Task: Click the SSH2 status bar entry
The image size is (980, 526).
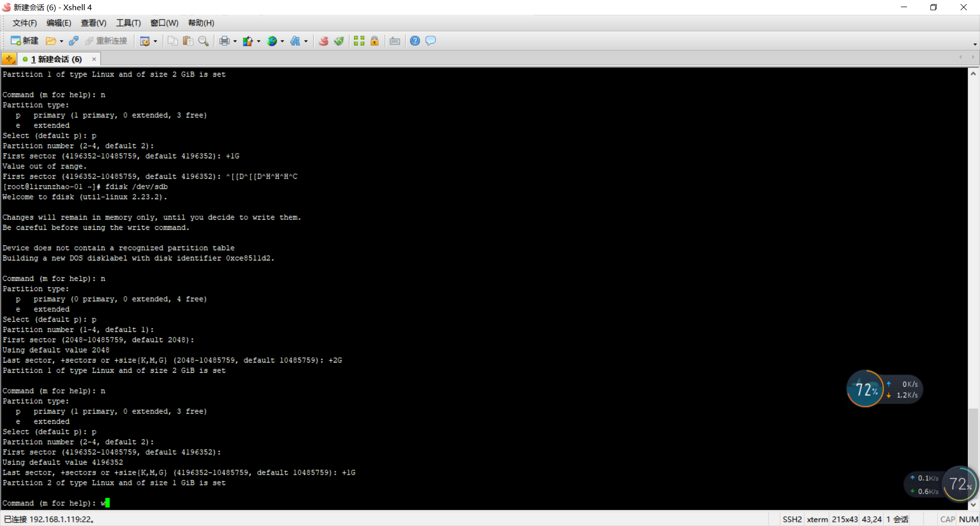Action: [792, 519]
